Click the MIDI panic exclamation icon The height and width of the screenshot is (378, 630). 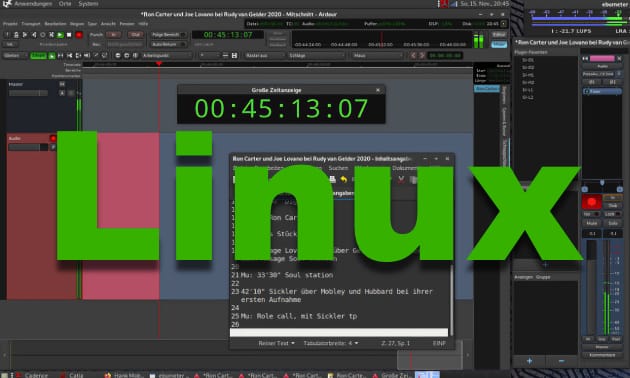pyautogui.click(x=7, y=35)
